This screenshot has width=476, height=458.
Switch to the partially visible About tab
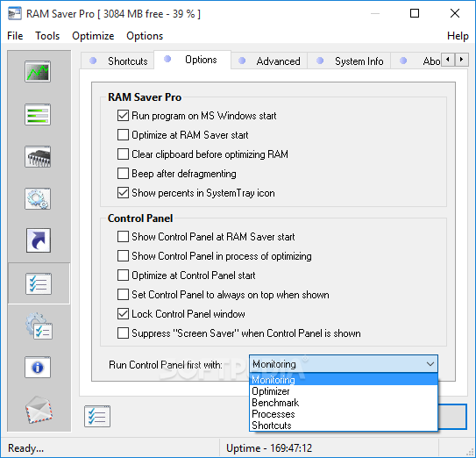(416, 61)
